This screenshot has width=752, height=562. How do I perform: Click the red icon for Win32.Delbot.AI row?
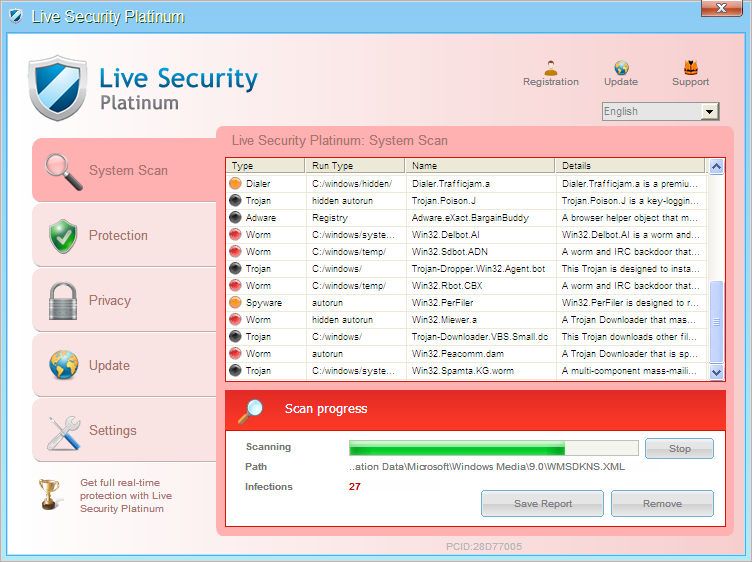235,234
